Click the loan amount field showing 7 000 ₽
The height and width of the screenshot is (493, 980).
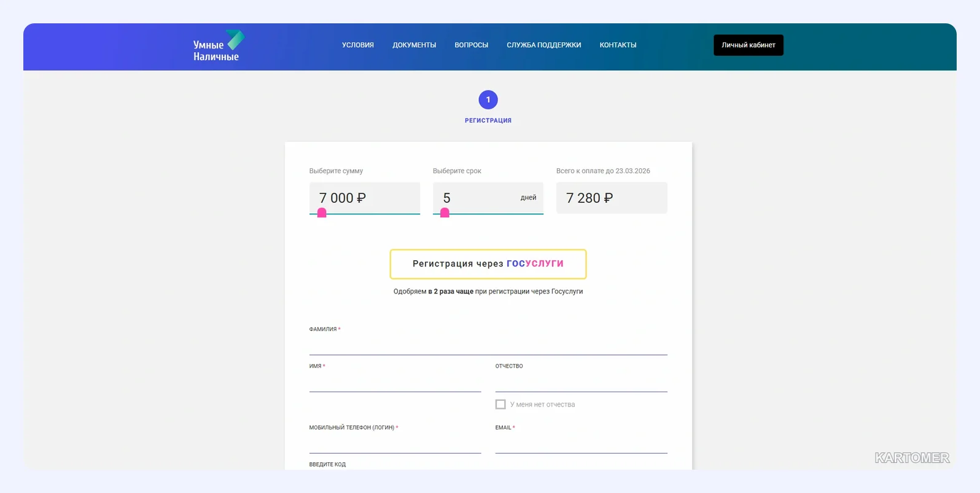pos(365,198)
